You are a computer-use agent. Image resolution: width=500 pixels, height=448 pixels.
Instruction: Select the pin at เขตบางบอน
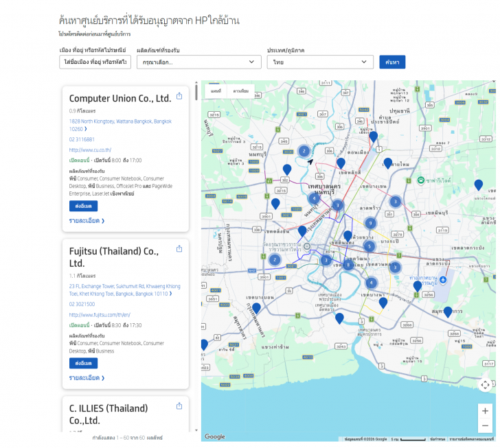click(x=256, y=308)
